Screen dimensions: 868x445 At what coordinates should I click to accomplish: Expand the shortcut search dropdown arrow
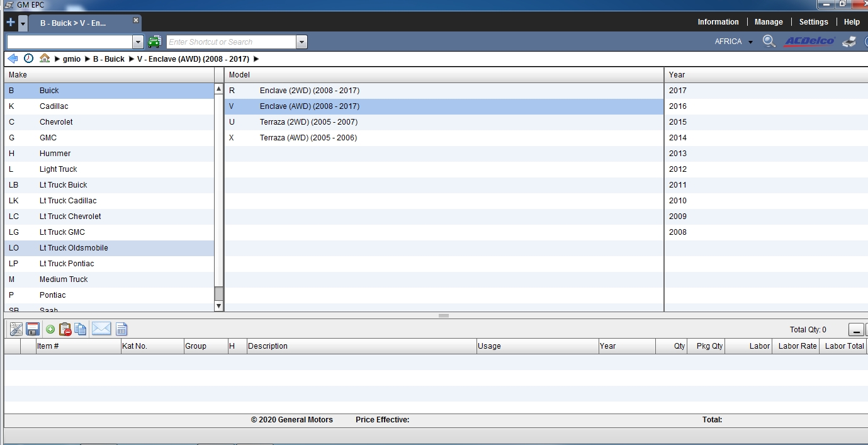coord(302,42)
